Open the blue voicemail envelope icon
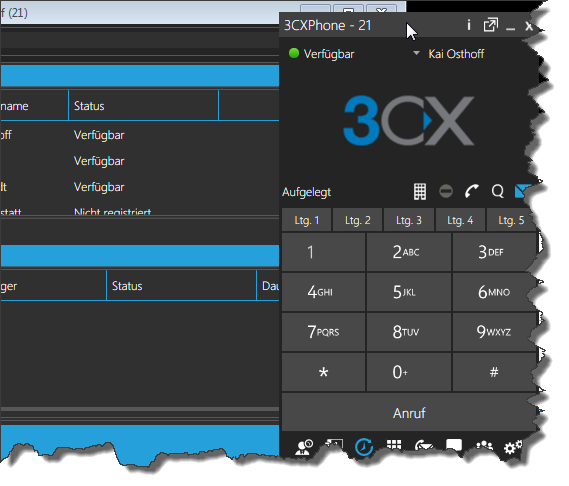The image size is (569, 486). [x=523, y=191]
